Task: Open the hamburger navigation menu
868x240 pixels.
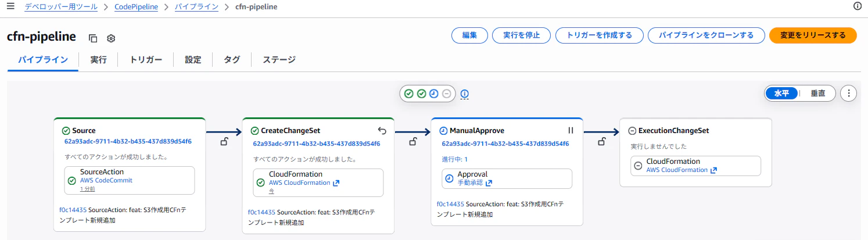Action: pyautogui.click(x=10, y=6)
